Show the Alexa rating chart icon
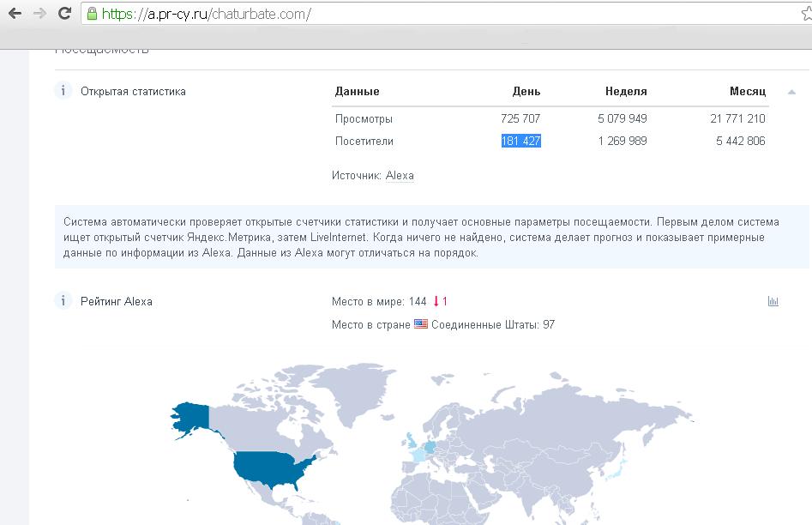Viewport: 812px width, 525px height. tap(773, 302)
